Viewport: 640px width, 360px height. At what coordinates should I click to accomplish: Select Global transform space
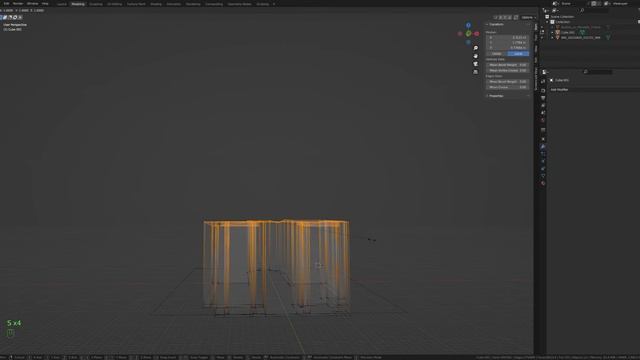click(496, 53)
